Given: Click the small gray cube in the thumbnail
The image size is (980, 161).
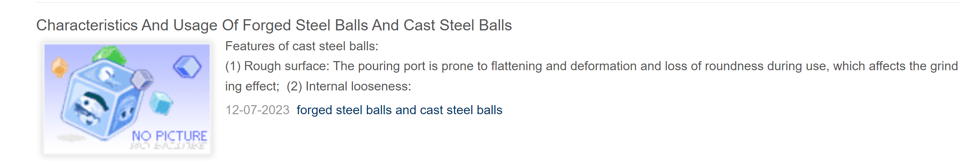Looking at the screenshot, I should (x=142, y=79).
